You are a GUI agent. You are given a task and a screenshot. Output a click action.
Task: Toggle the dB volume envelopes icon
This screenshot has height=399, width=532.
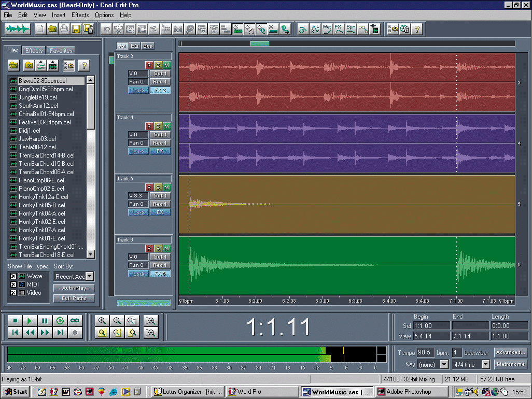tap(303, 30)
